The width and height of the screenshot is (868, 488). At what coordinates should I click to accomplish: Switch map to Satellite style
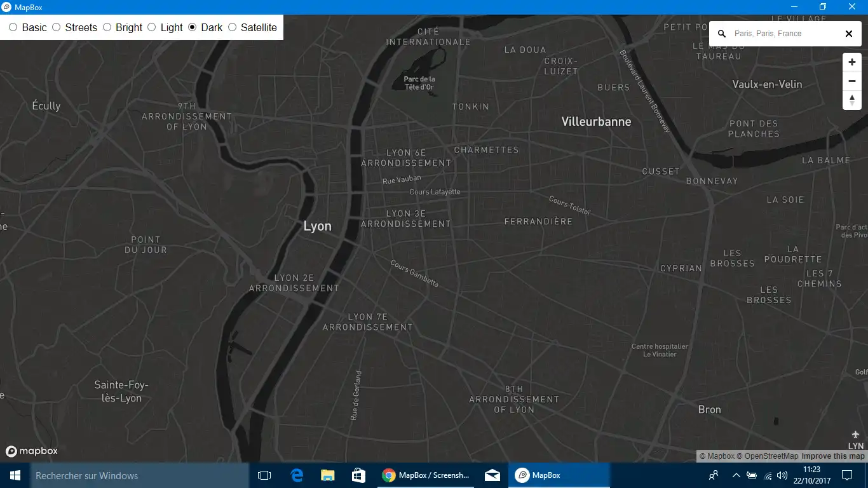click(232, 27)
